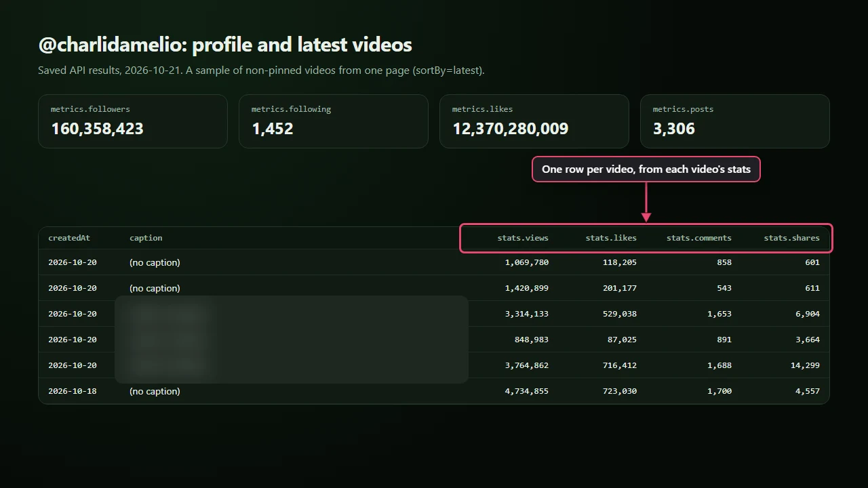Click the likes value 716,412
The height and width of the screenshot is (488, 868).
620,365
